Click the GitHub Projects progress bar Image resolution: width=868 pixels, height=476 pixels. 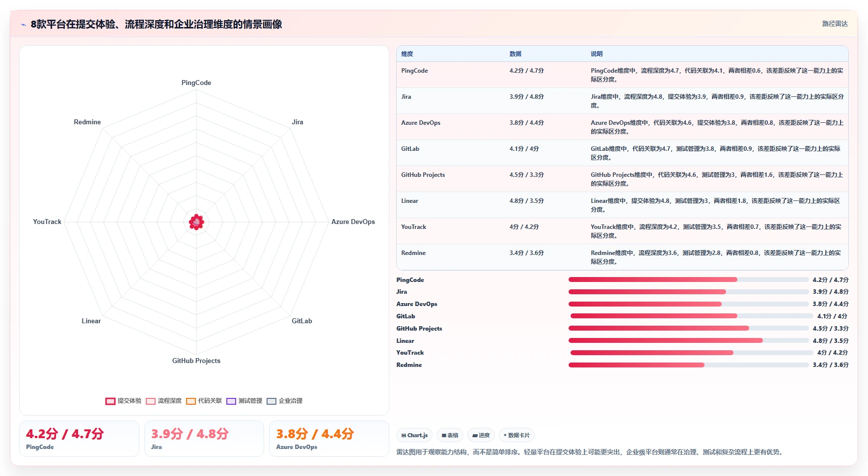click(688, 328)
